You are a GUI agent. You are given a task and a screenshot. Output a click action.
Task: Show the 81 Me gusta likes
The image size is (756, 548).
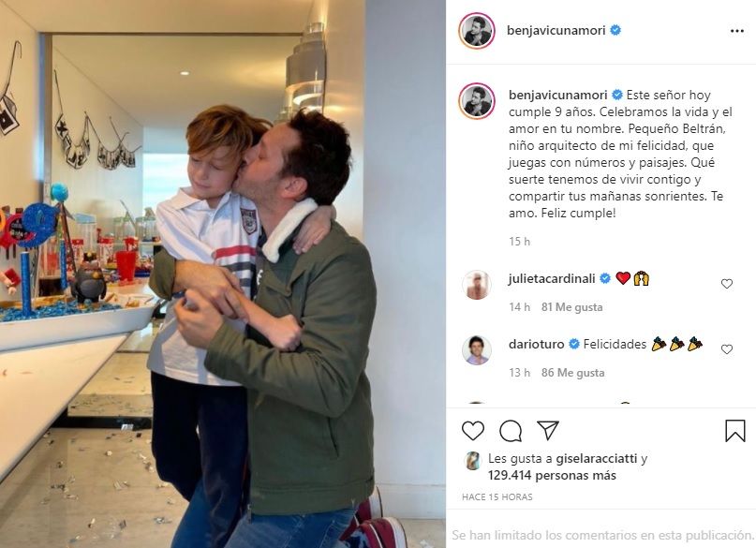(x=571, y=307)
